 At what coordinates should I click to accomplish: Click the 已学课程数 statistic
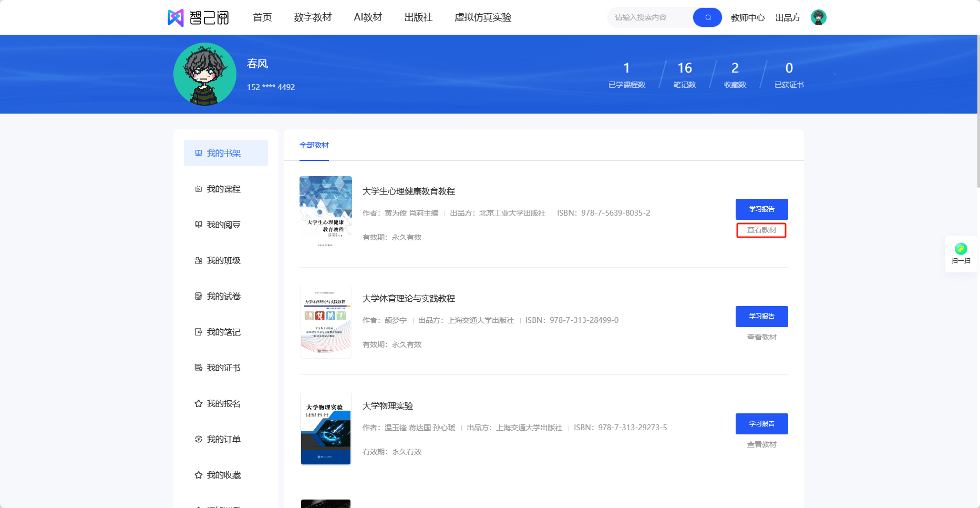(x=627, y=75)
